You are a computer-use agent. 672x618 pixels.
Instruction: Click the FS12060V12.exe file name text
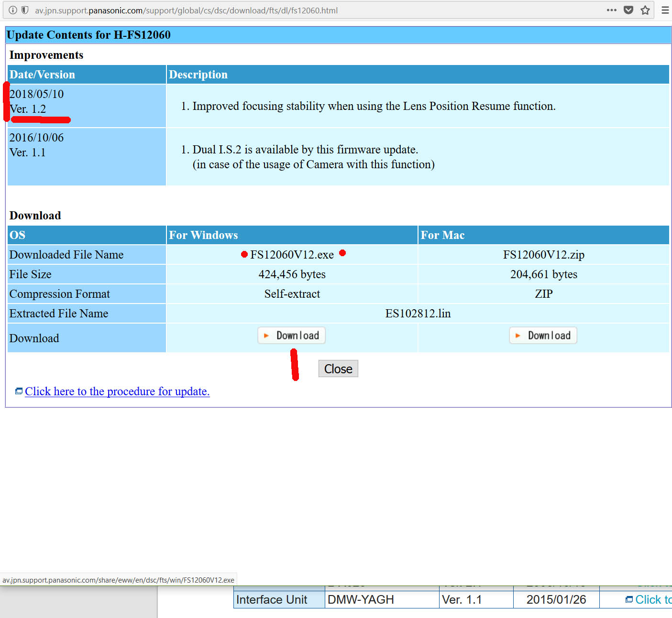tap(292, 255)
